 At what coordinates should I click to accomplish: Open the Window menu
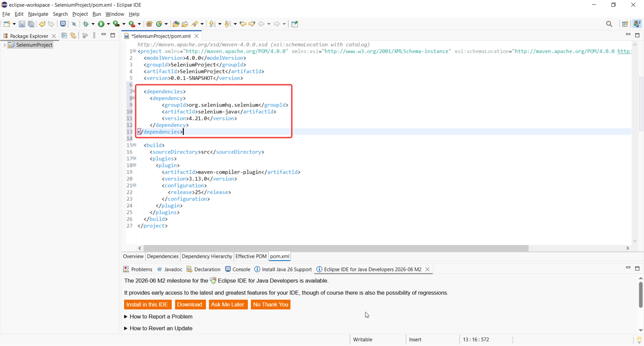[115, 14]
